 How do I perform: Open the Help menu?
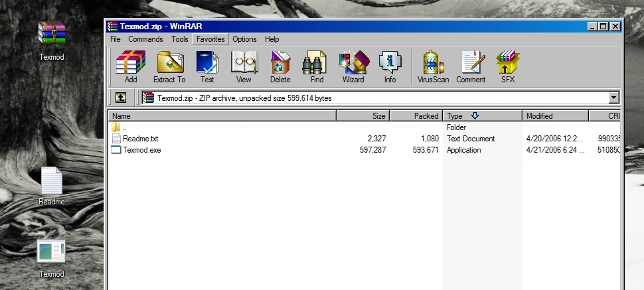pyautogui.click(x=272, y=39)
